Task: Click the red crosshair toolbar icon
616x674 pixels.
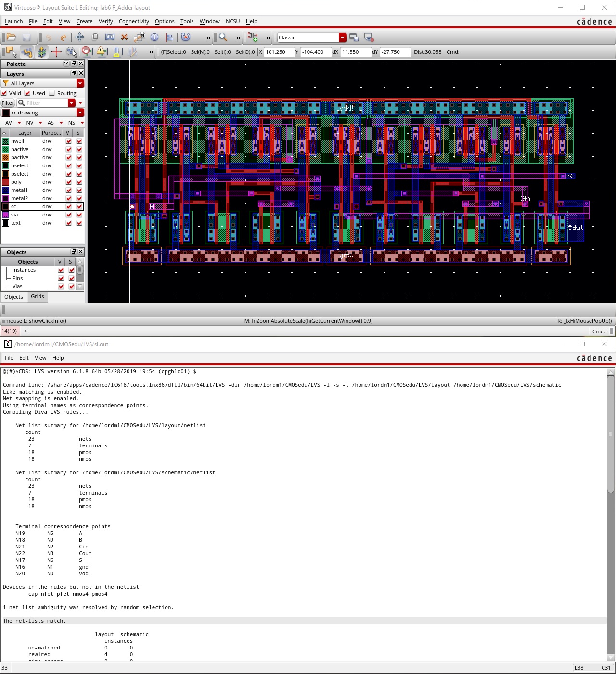Action: pos(56,52)
